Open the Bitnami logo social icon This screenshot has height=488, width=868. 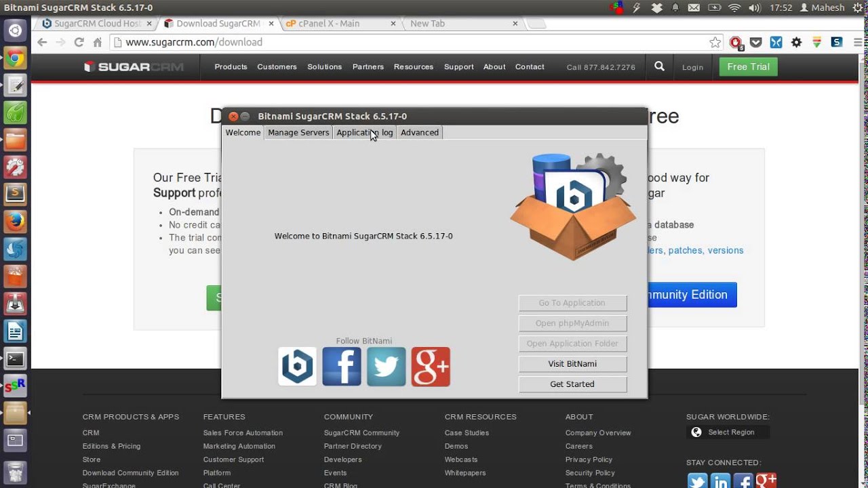click(x=297, y=367)
